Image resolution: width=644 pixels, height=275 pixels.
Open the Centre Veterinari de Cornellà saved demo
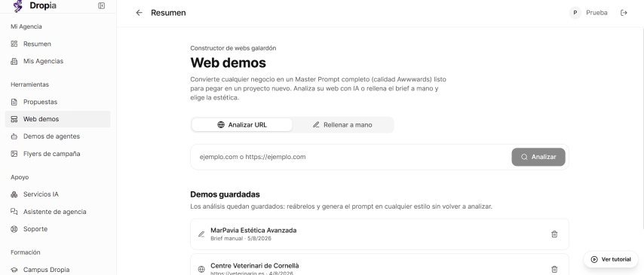tap(379, 264)
